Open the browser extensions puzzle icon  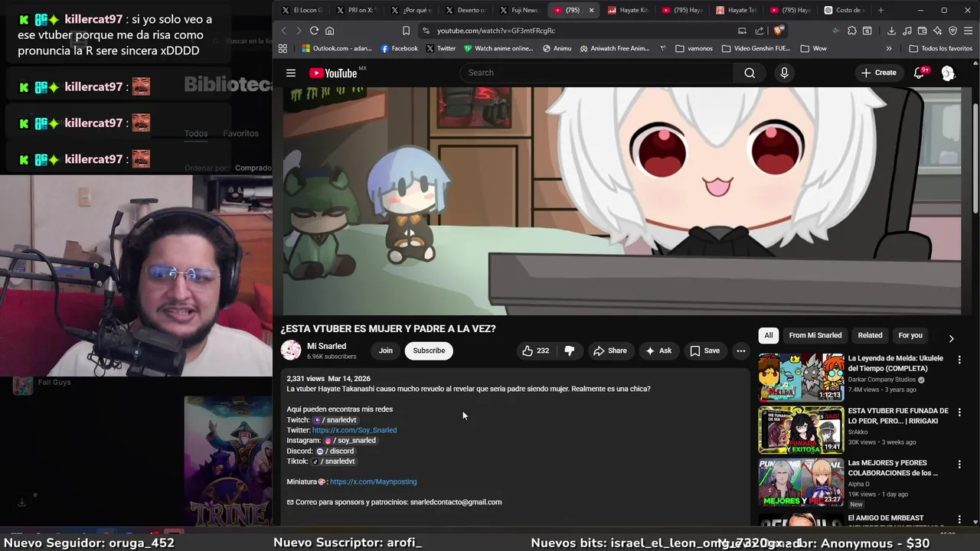[852, 31]
